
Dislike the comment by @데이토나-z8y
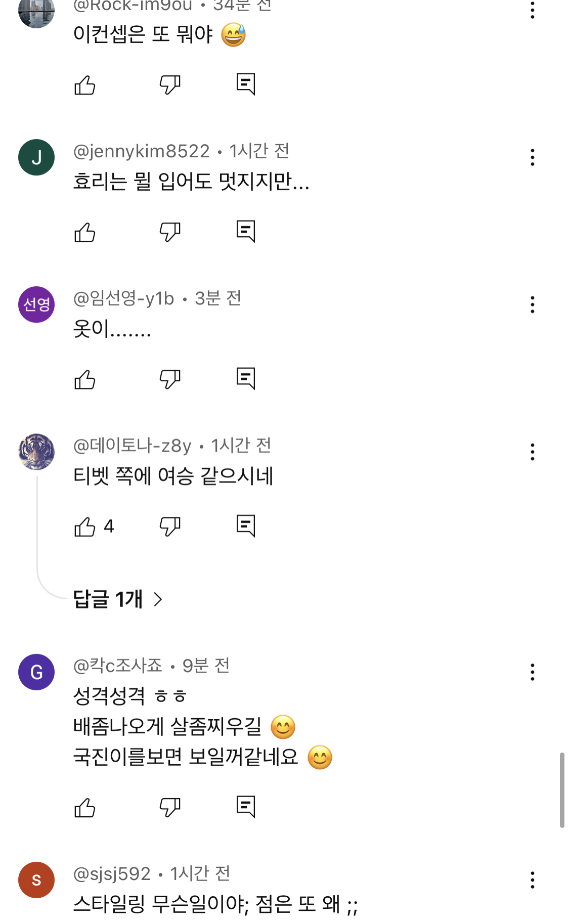170,526
